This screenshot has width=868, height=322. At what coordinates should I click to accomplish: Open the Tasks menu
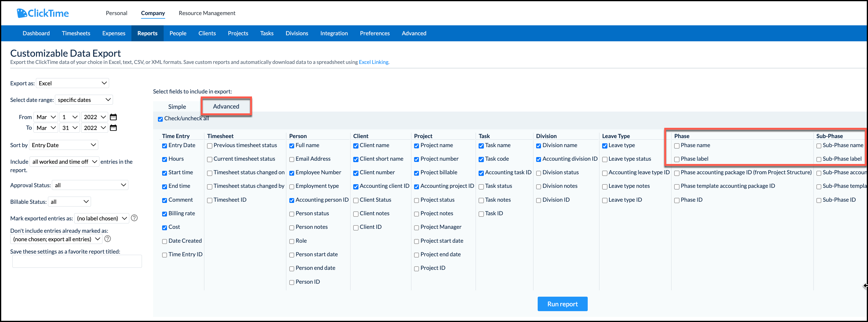click(x=267, y=33)
